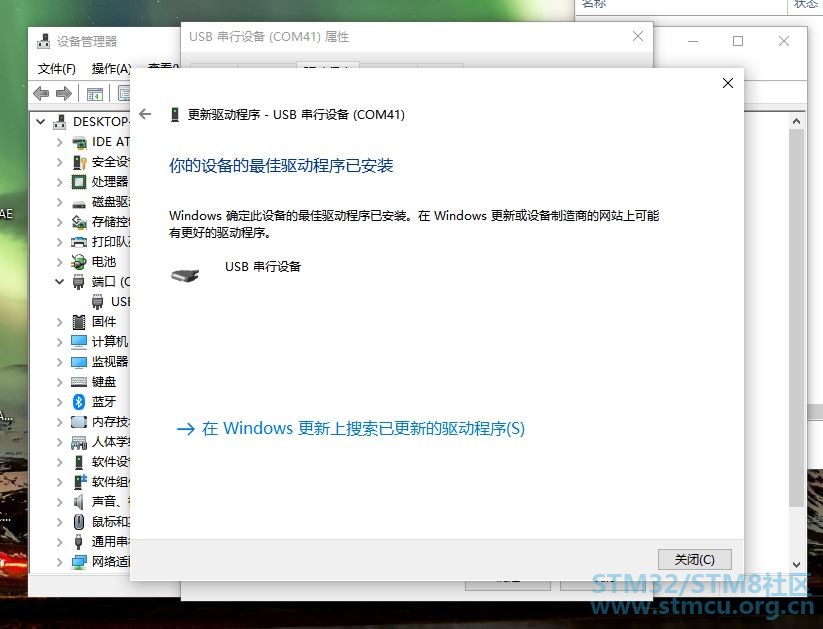823x629 pixels.
Task: Open the 操作(A) menu in Device Manager
Action: pos(111,68)
